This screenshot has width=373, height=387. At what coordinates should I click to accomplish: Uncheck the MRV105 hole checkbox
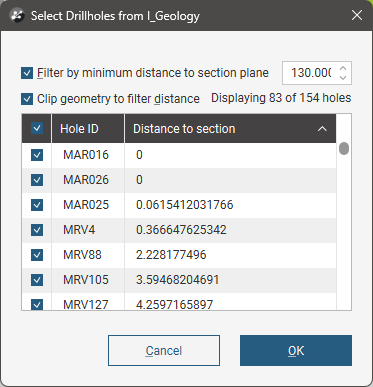pos(37,280)
